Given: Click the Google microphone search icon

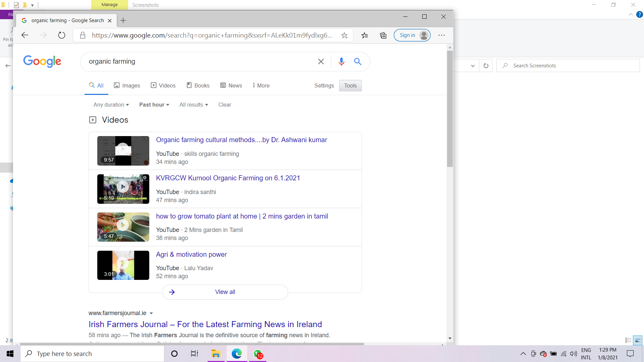Looking at the screenshot, I should point(341,61).
